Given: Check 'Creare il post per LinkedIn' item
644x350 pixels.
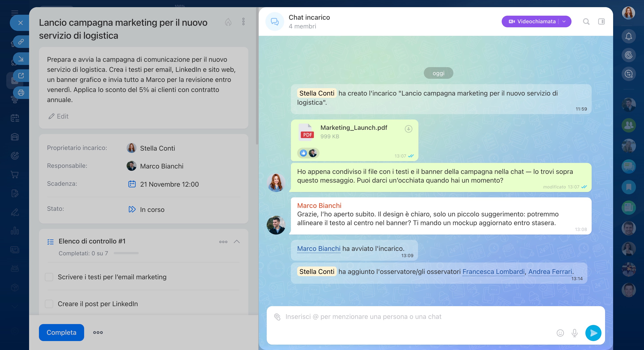Looking at the screenshot, I should pos(49,304).
